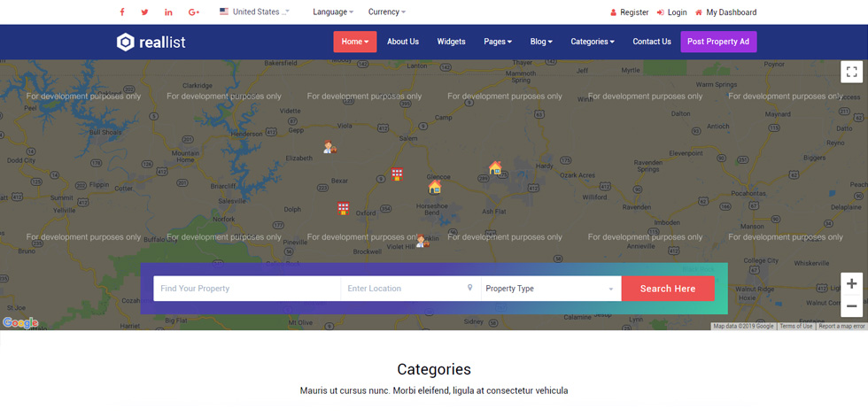Open the LinkedIn social link
This screenshot has width=868, height=417.
168,12
